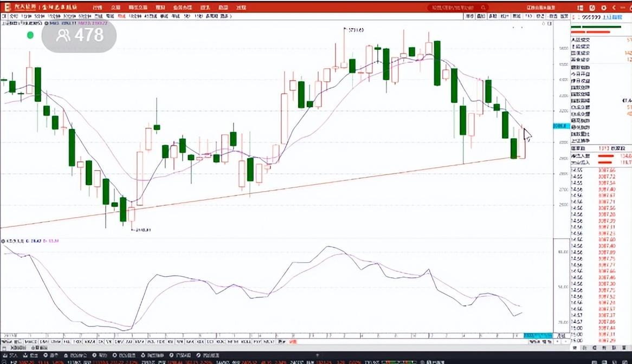This screenshot has width=632, height=364.
Task: Click the 478 viewer count badge
Action: [79, 35]
